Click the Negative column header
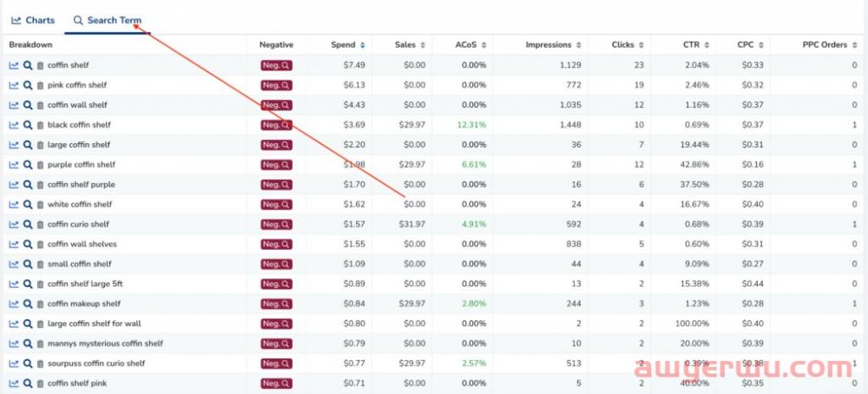Viewport: 868px width, 394px height. pos(276,45)
